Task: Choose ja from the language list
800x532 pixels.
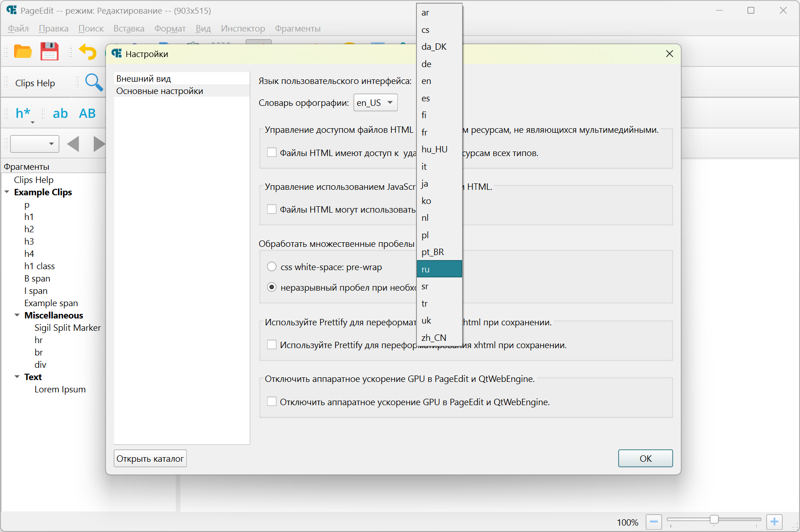Action: (x=439, y=183)
